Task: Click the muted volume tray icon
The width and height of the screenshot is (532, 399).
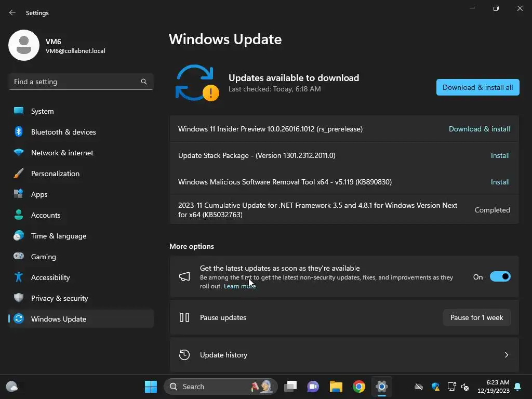Action: pos(465,387)
